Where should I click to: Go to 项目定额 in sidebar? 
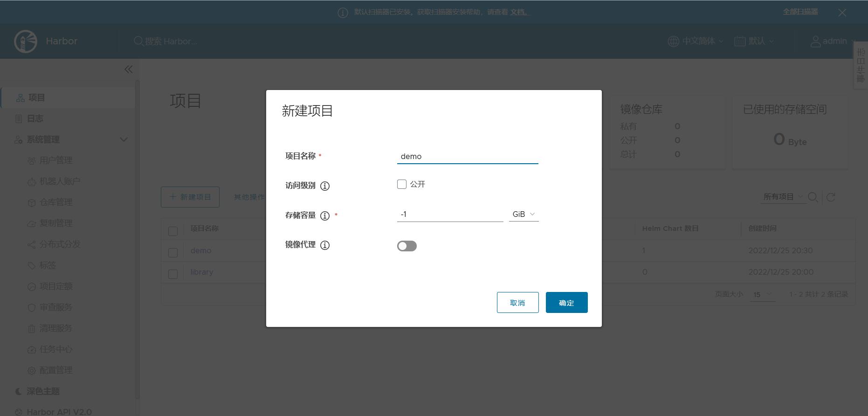coord(56,287)
